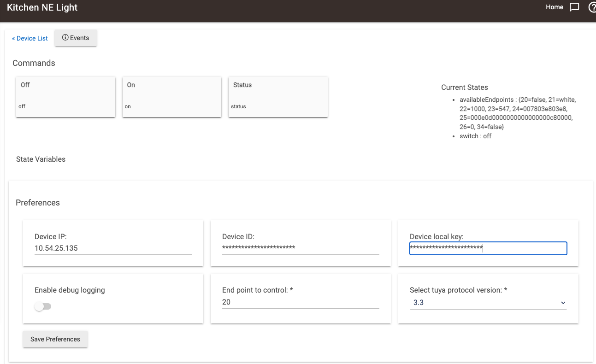Return to the Device List
The height and width of the screenshot is (364, 596).
coord(30,38)
